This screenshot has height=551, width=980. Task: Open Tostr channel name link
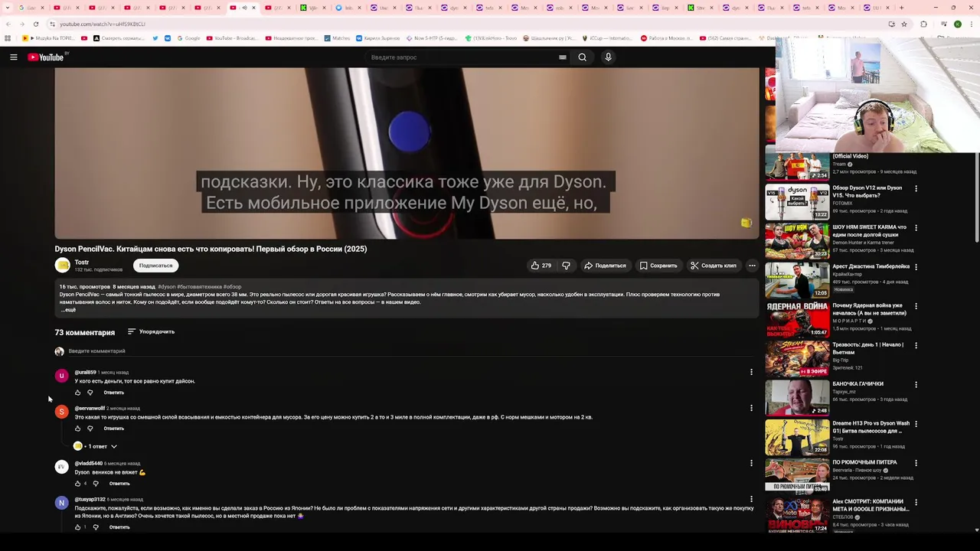(x=82, y=262)
